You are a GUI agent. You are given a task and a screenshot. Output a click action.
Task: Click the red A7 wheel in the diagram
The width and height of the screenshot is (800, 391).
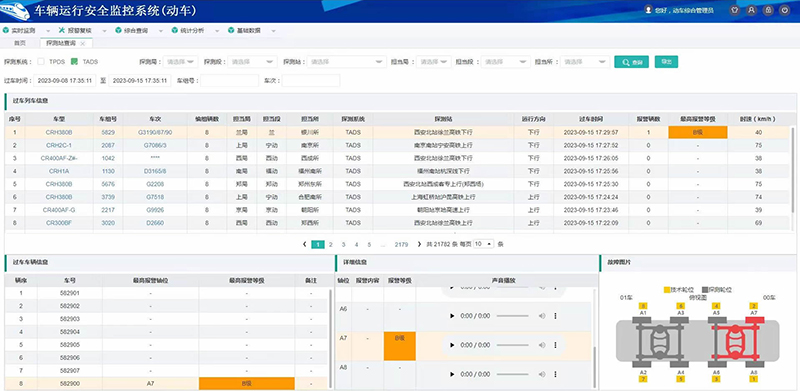pos(755,320)
